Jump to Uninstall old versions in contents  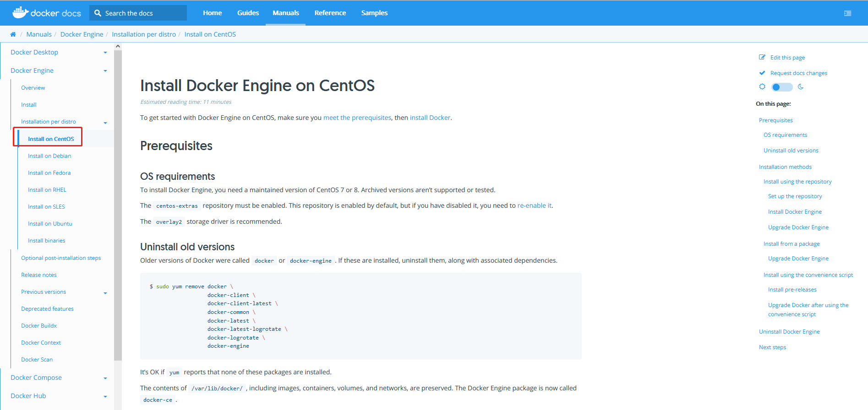click(x=791, y=151)
